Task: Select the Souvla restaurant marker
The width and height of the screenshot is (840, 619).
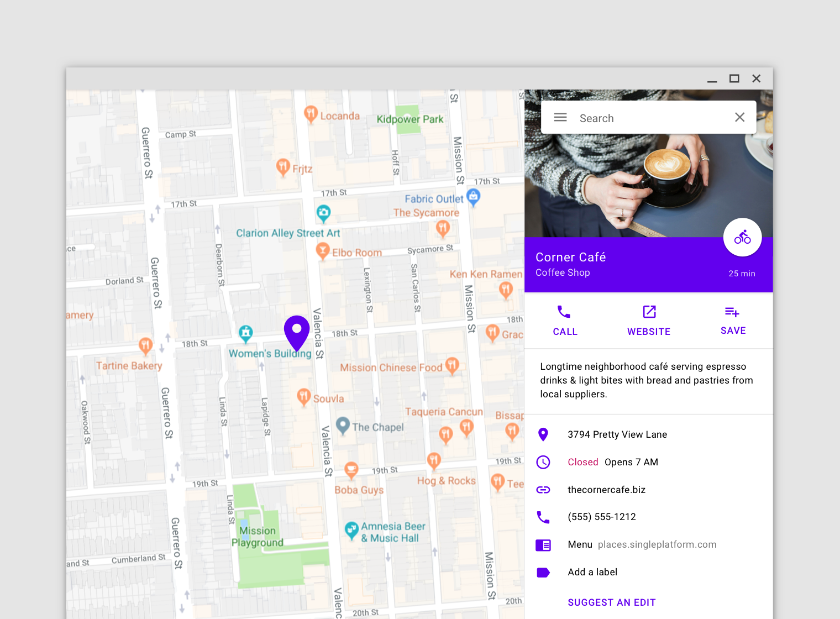Action: point(303,397)
